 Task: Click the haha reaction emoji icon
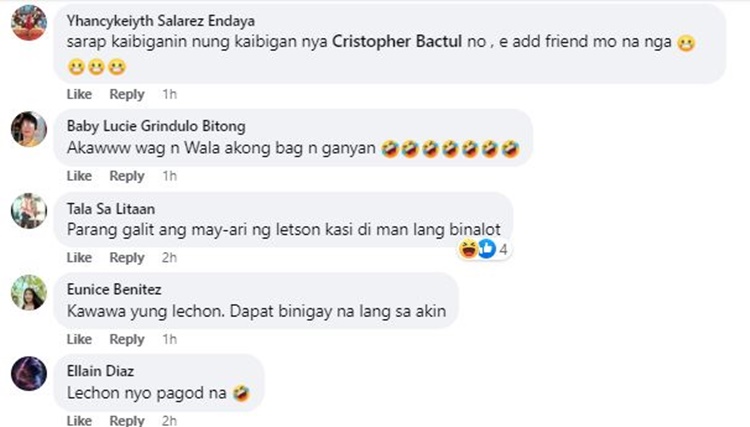pos(468,249)
